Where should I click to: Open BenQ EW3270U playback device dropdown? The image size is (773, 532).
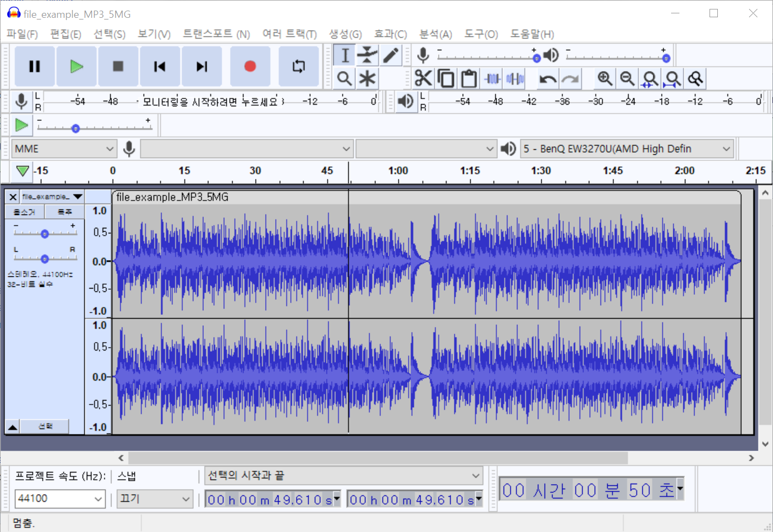(x=627, y=149)
